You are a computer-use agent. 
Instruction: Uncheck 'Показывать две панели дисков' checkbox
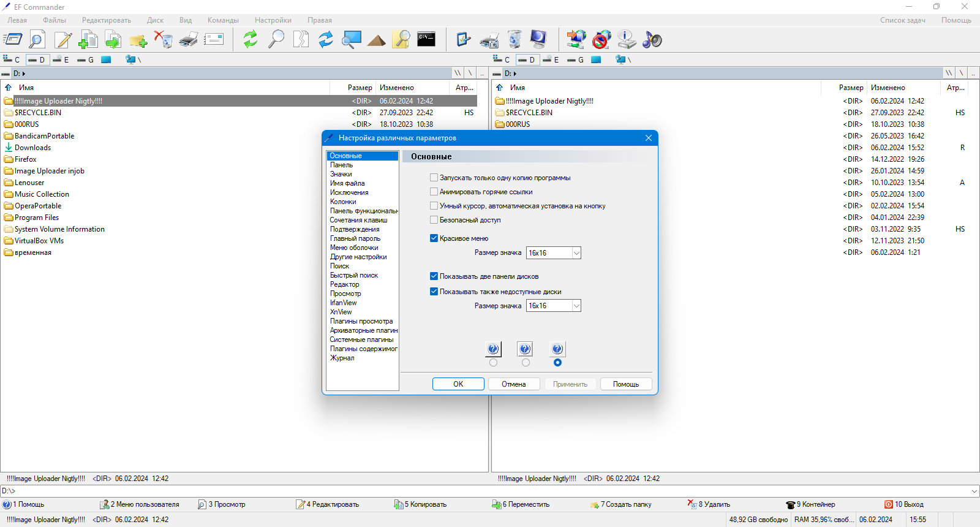pos(434,276)
